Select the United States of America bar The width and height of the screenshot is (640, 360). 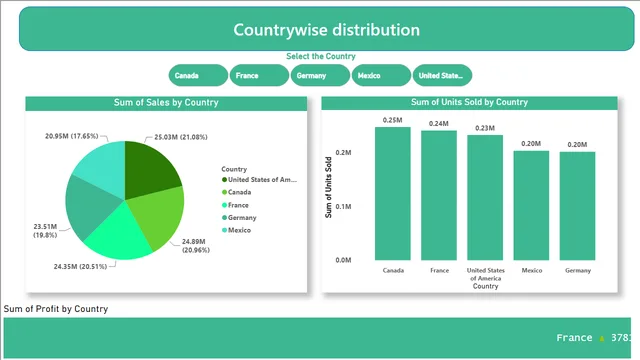[485, 198]
